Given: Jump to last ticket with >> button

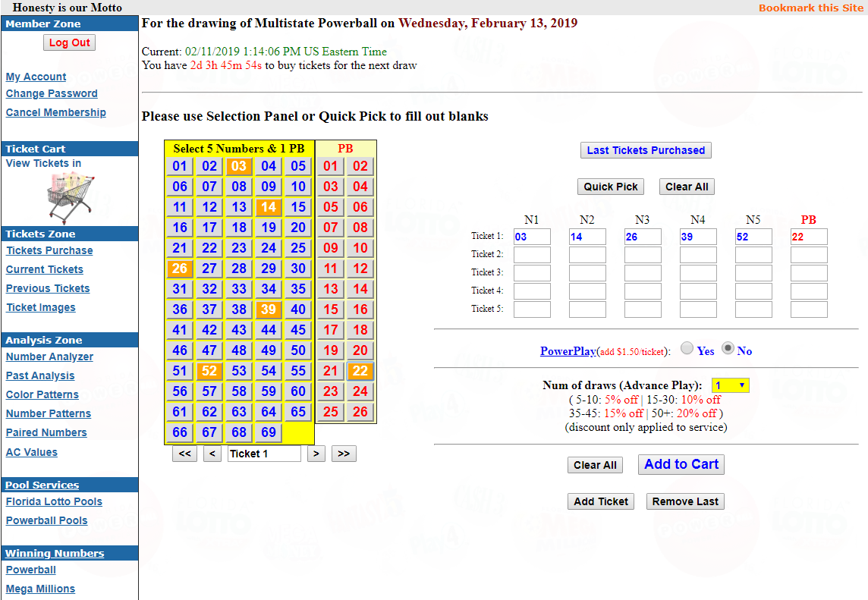Looking at the screenshot, I should tap(344, 454).
